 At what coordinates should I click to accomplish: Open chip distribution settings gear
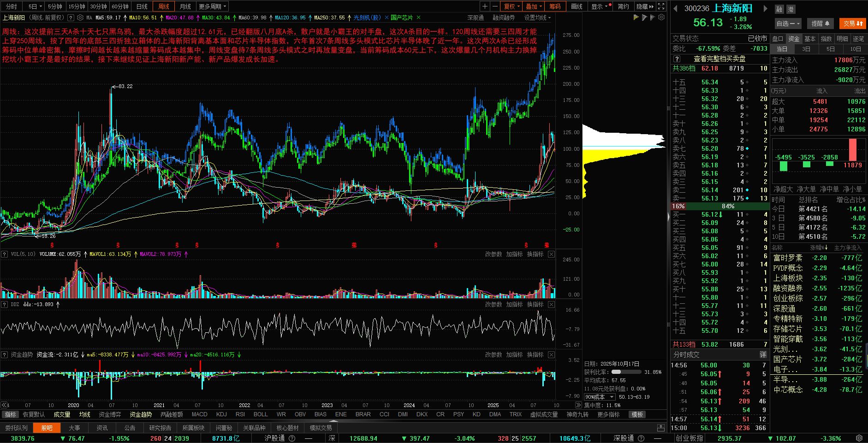click(661, 18)
